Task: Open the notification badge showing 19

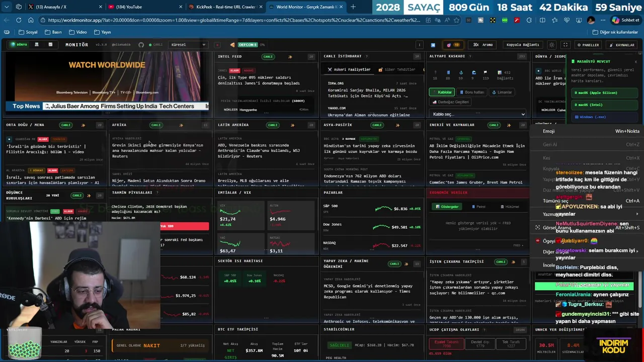Action: pos(453,45)
